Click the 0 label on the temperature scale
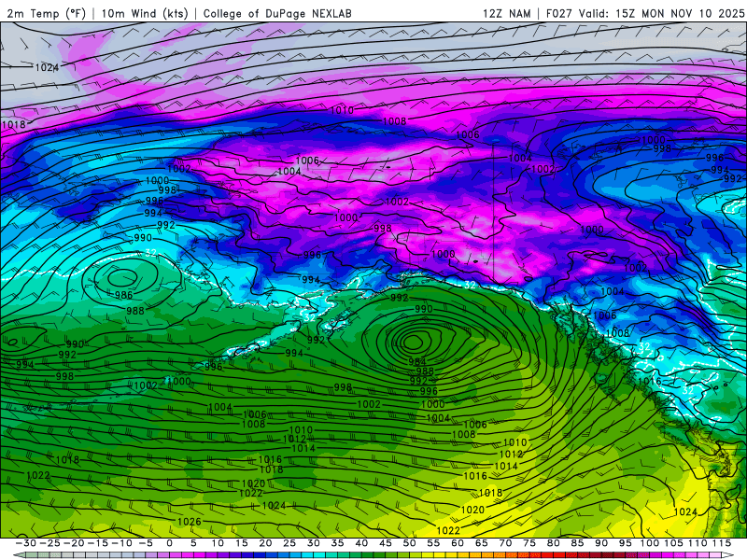This screenshot has height=560, width=747. (170, 543)
